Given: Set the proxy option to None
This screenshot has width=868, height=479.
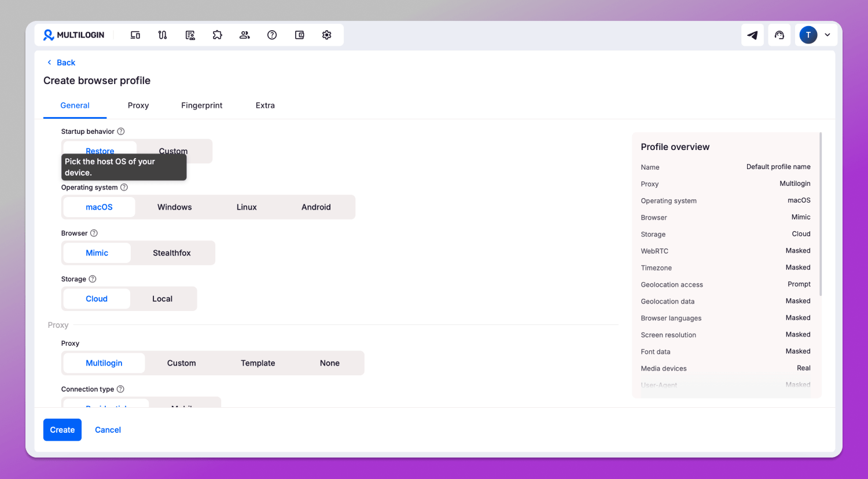Looking at the screenshot, I should point(330,363).
